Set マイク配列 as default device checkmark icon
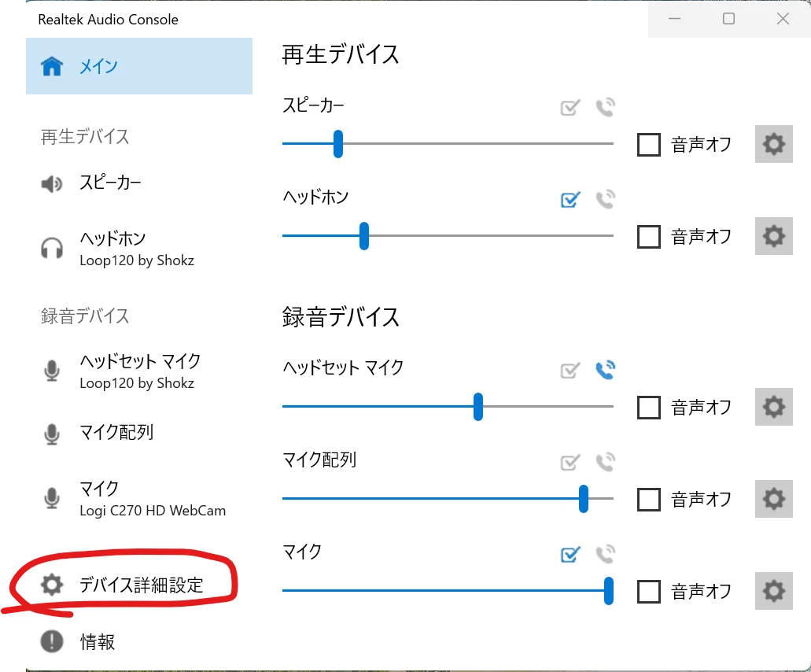Viewport: 811px width, 672px height. tap(570, 462)
